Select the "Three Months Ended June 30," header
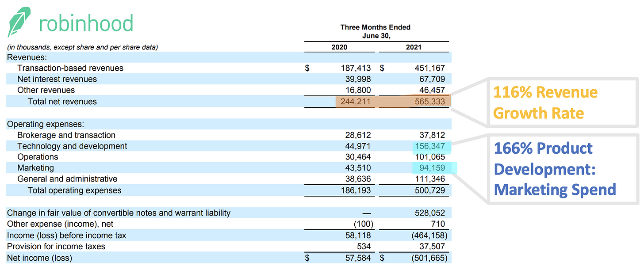Image resolution: width=644 pixels, height=266 pixels. [376, 32]
